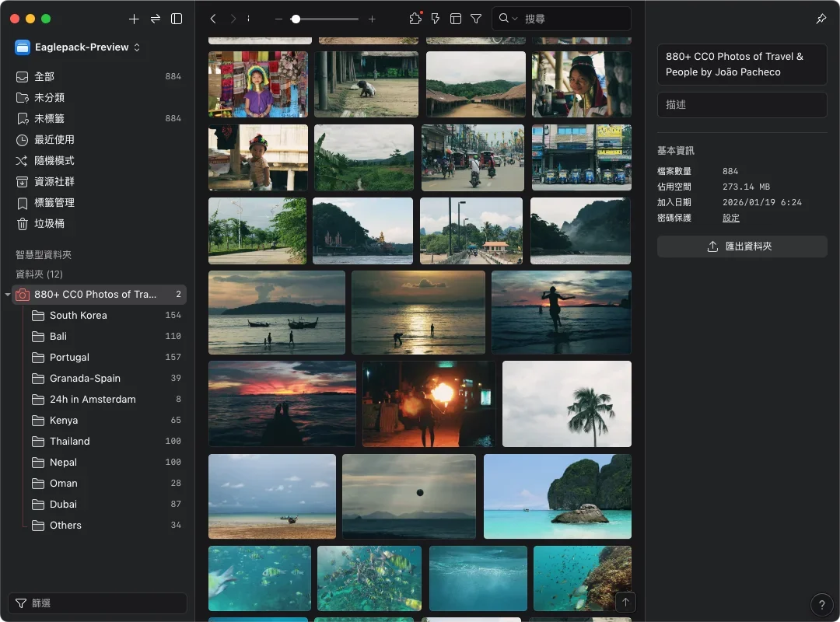
Task: Click the thumbnail size zoom slider
Action: 325,19
